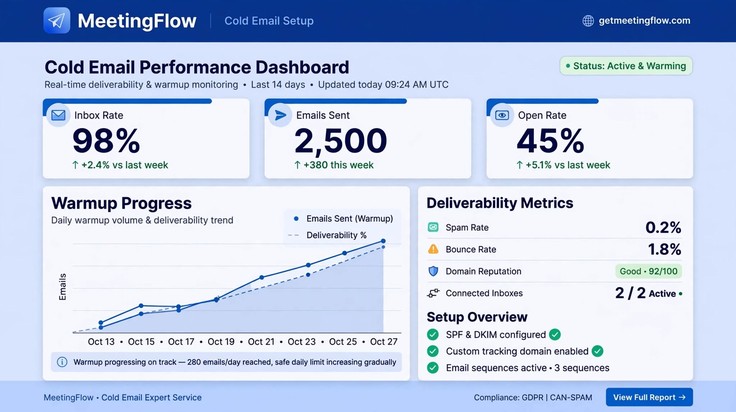Image resolution: width=736 pixels, height=412 pixels.
Task: Click the Status: Active & Warming badge
Action: coord(626,66)
